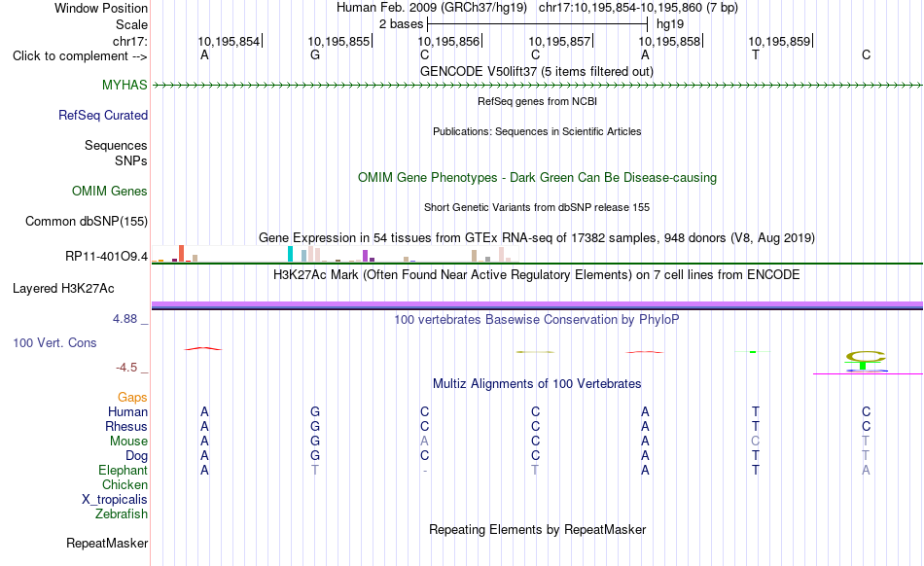Click 'RefSeq genes from NCBI' title

tap(537, 101)
